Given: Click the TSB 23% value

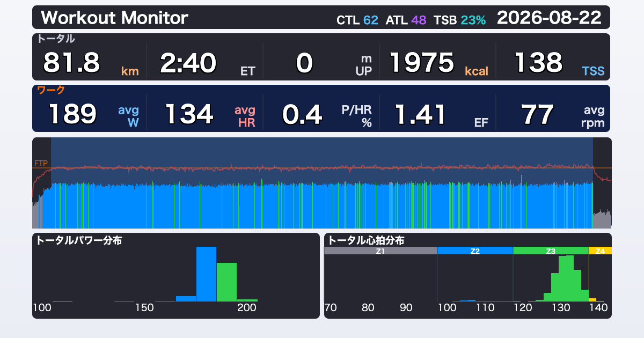Looking at the screenshot, I should (x=459, y=20).
